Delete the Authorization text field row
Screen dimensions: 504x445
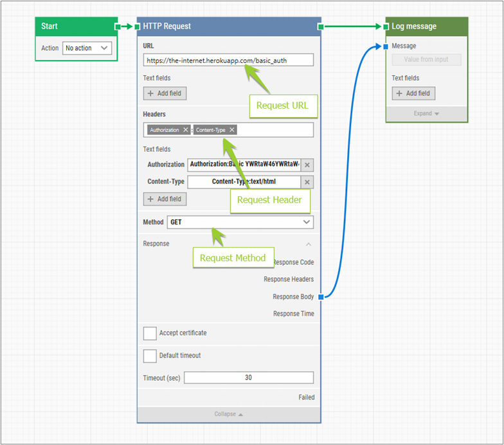[307, 165]
